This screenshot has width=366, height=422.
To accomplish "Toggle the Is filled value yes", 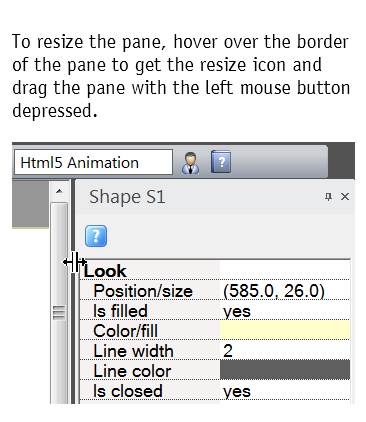I will click(237, 311).
